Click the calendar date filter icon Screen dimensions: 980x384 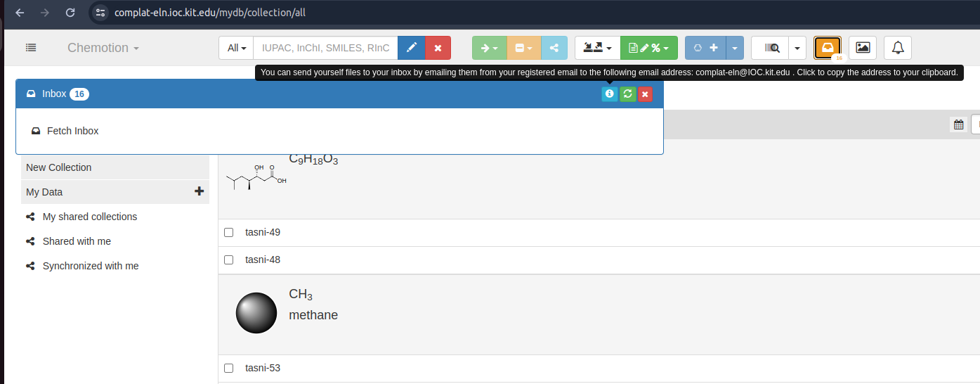[x=958, y=124]
